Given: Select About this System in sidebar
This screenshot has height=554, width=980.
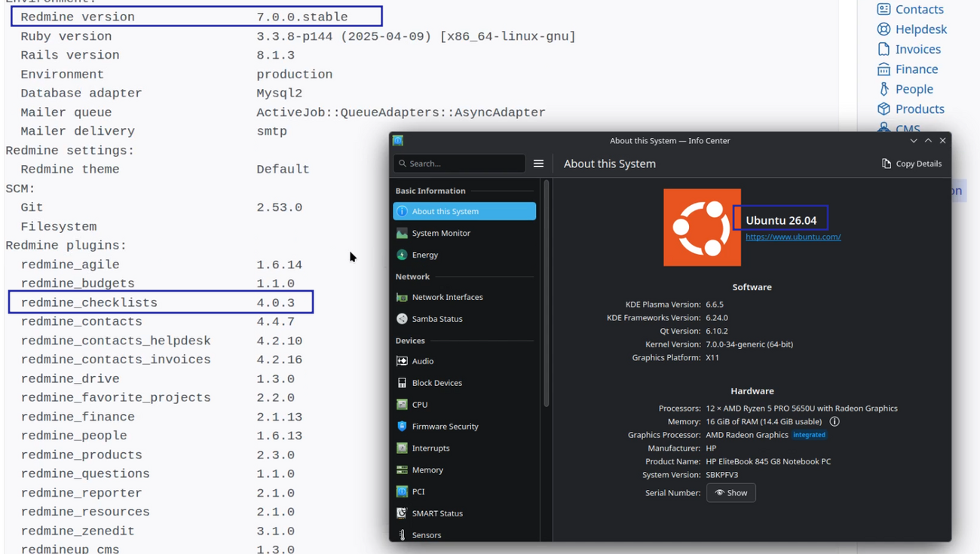Looking at the screenshot, I should [464, 211].
